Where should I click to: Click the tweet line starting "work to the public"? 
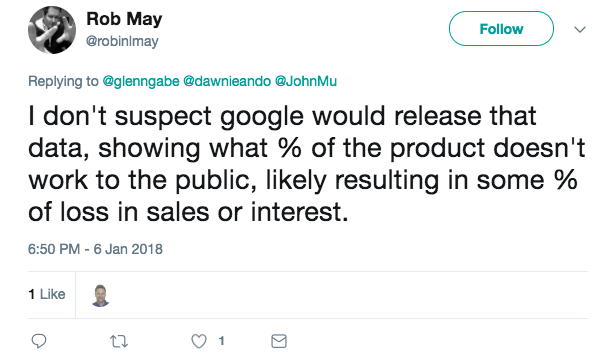pos(303,180)
